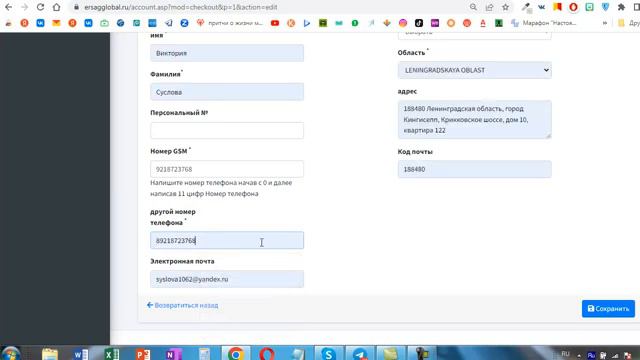
Task: Share this page using the share icon
Action: coord(489,7)
